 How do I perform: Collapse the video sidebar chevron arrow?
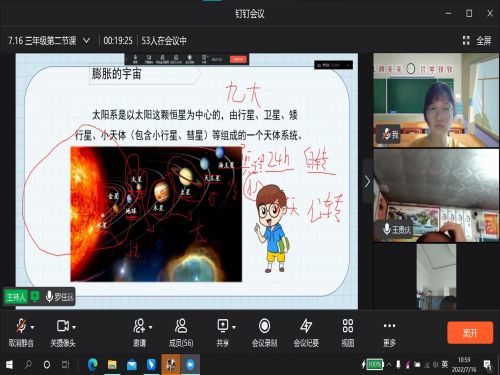[x=367, y=182]
